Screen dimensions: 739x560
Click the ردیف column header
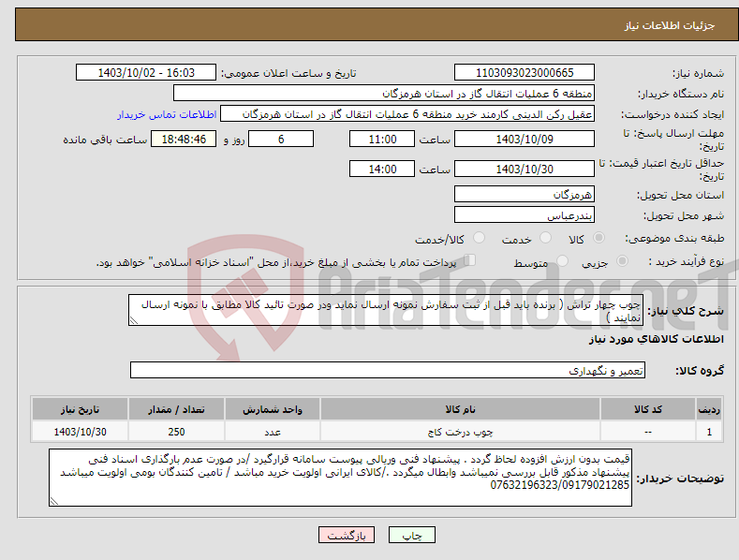tap(709, 409)
